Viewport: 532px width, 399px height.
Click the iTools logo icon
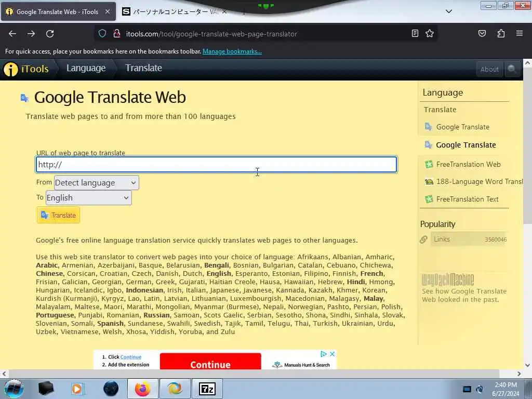pos(10,69)
